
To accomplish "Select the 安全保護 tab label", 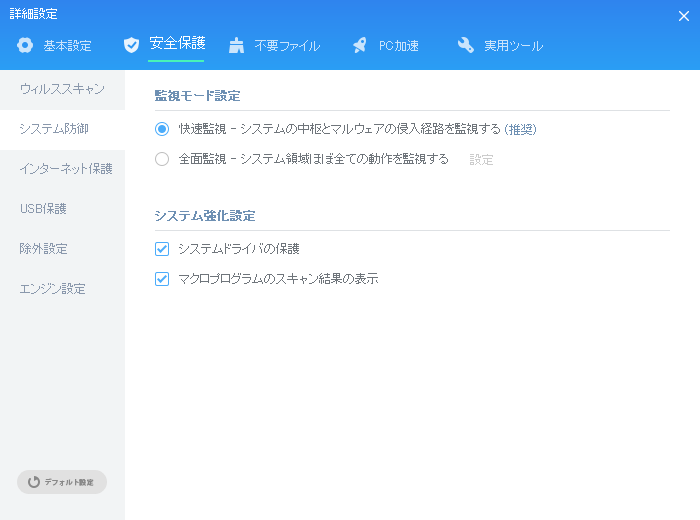I will (177, 43).
